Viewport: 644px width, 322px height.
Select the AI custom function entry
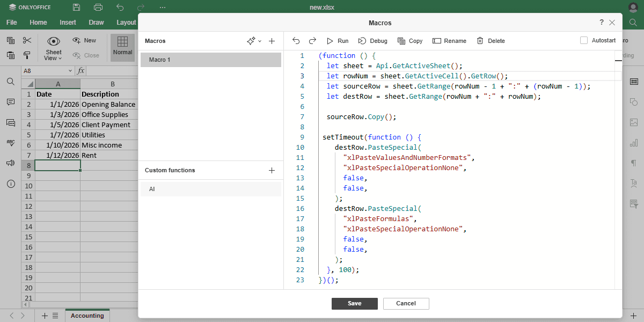pos(210,189)
